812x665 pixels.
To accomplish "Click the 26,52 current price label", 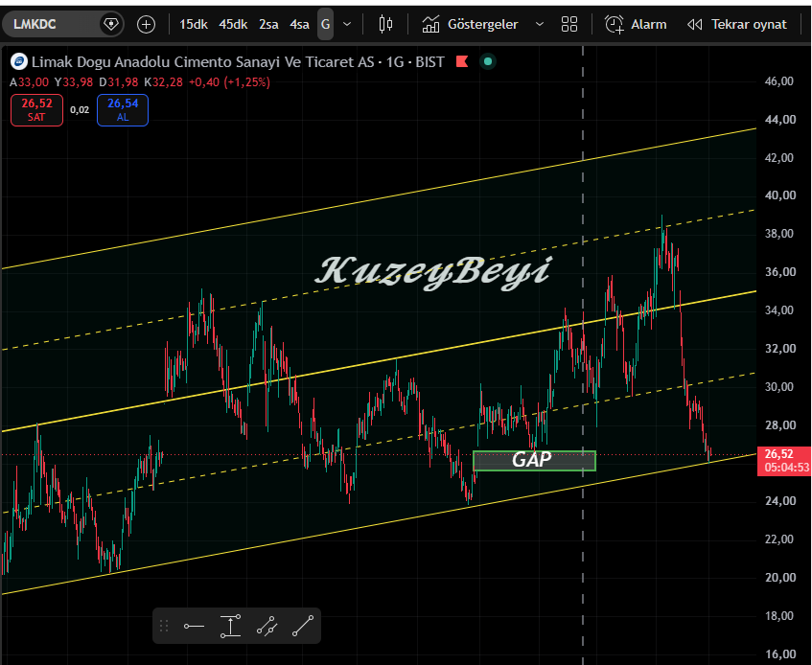I will (783, 461).
